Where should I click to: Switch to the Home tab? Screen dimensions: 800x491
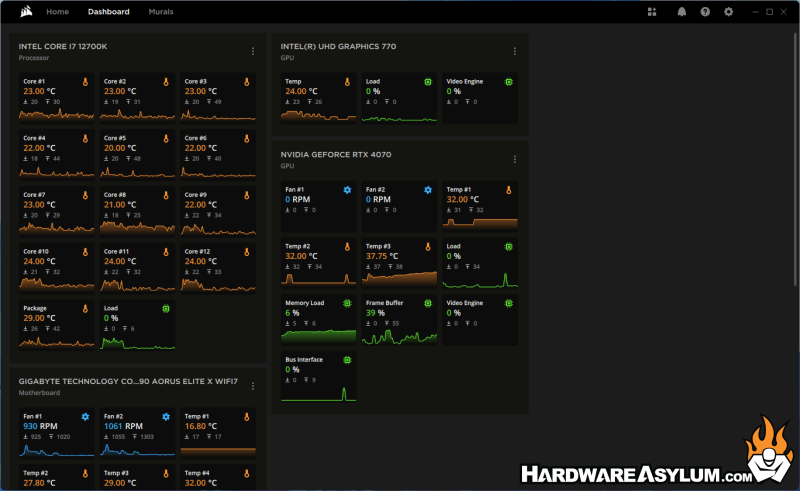(58, 12)
